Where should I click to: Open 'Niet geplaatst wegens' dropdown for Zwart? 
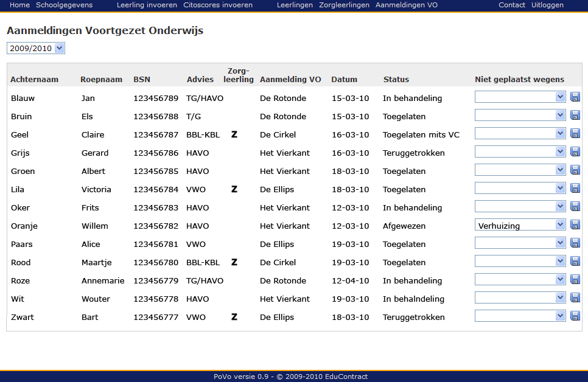click(520, 316)
